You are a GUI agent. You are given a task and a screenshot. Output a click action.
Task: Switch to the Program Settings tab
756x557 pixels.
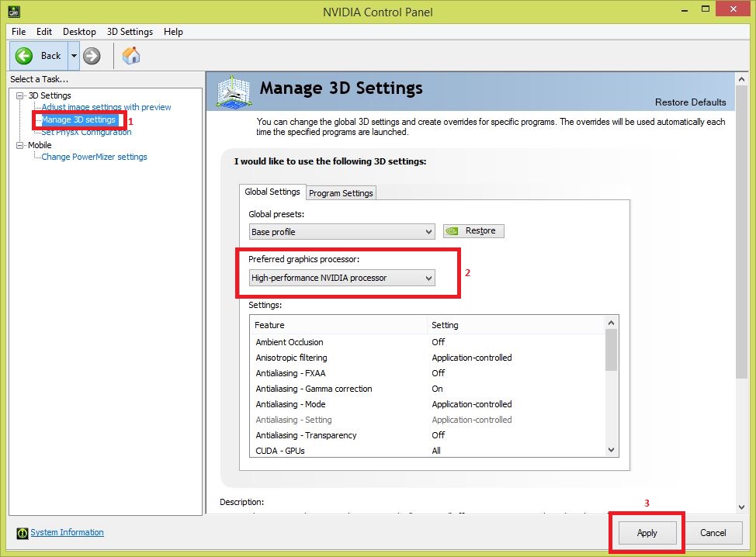click(x=341, y=192)
